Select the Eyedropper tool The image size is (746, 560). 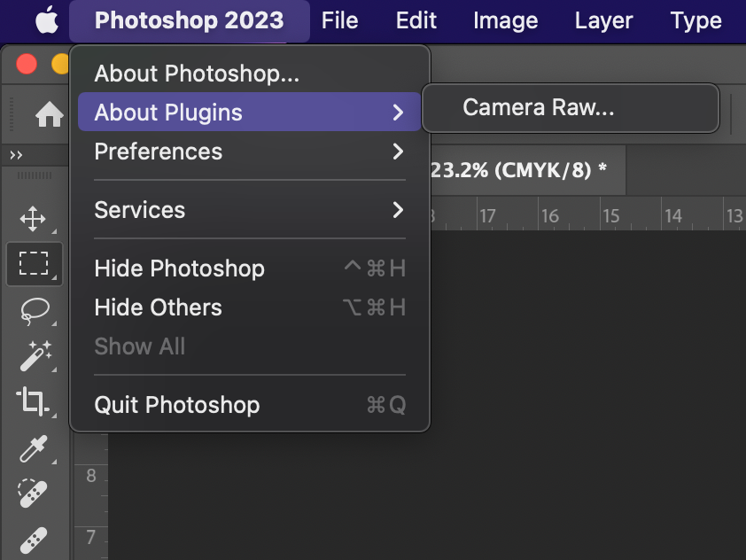point(34,448)
